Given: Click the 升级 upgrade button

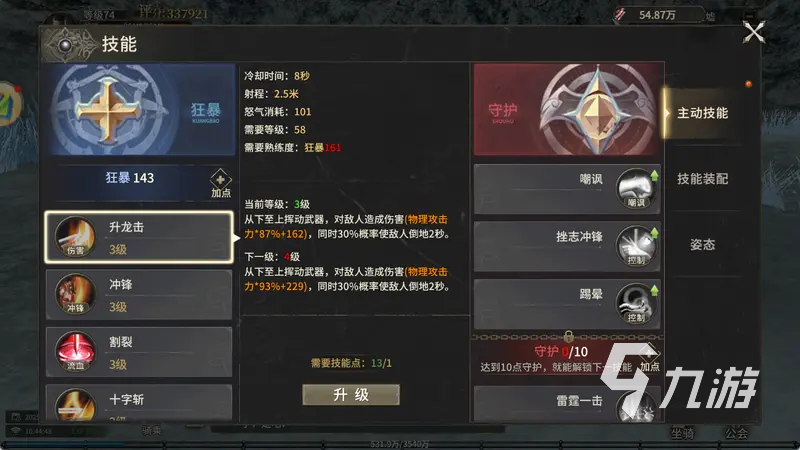Looking at the screenshot, I should click(351, 394).
